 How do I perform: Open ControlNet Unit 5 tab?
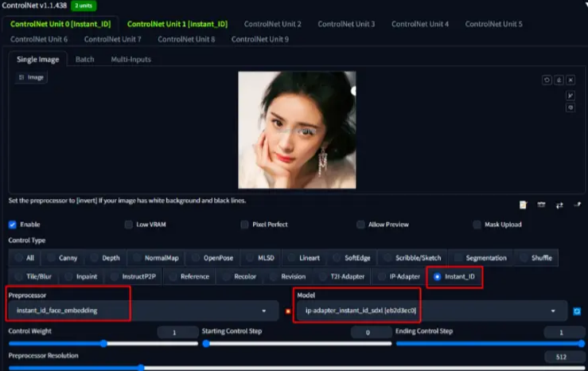(493, 24)
